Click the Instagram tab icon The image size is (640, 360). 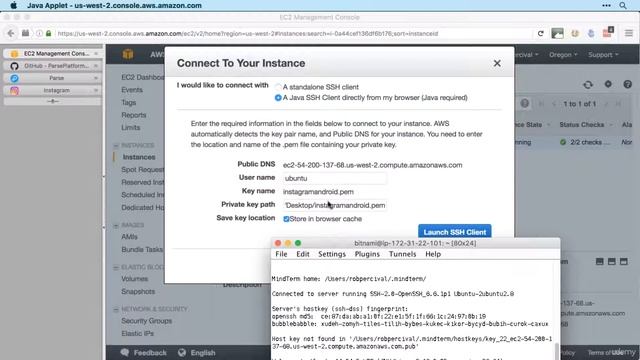pos(14,91)
